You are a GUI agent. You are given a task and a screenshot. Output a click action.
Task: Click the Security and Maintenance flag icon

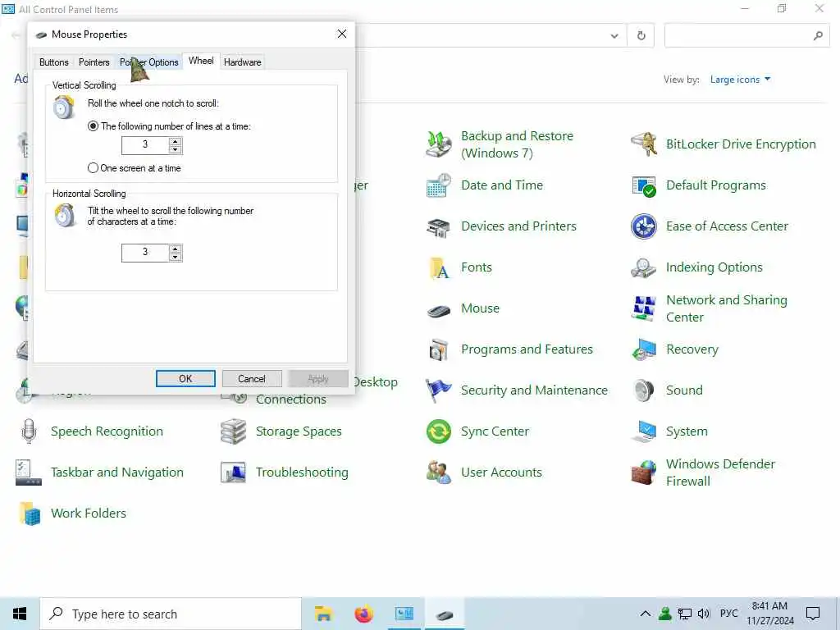[x=438, y=390]
